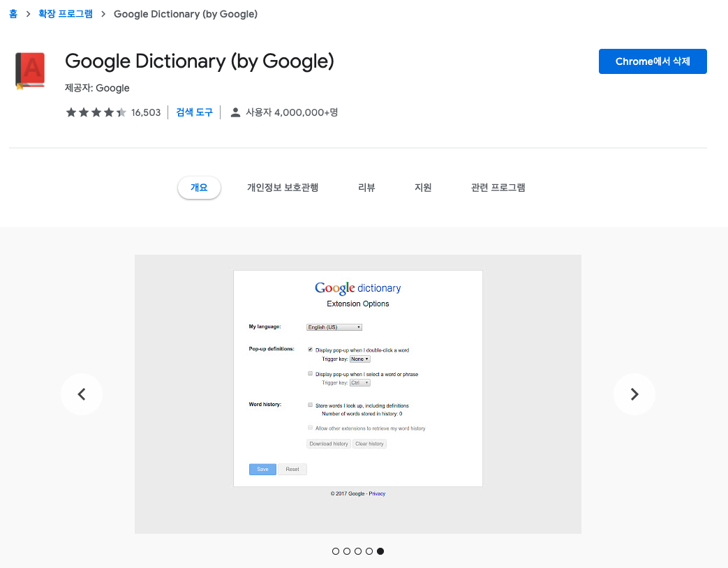Toggle 'Display pop-up when I select a word' checkbox
The image size is (728, 568).
pos(310,373)
